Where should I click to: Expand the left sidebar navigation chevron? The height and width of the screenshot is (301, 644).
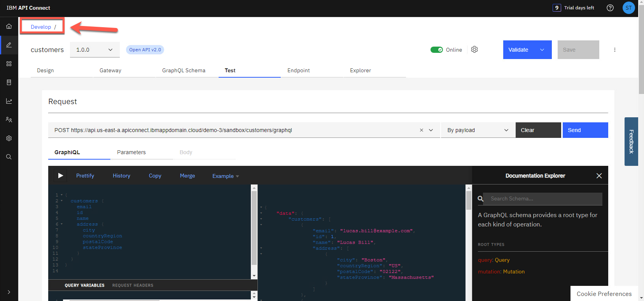point(9,292)
